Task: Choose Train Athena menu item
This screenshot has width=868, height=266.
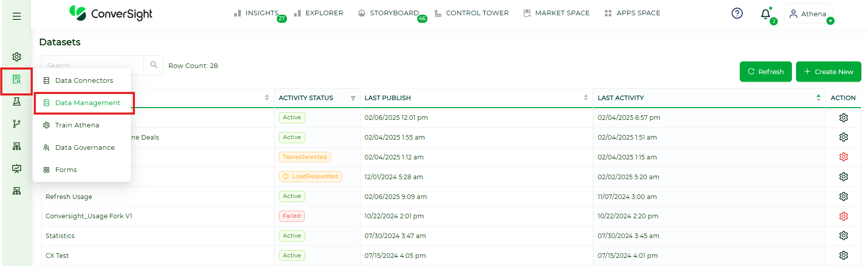Action: coord(77,125)
